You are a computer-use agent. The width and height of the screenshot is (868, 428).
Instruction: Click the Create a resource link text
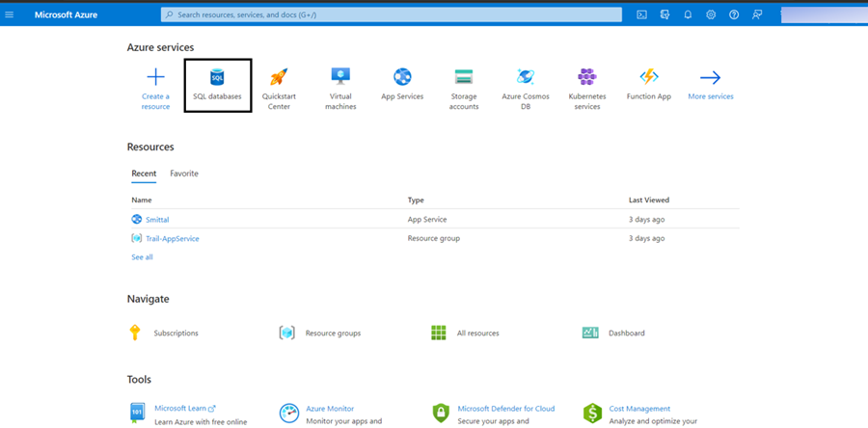pyautogui.click(x=155, y=101)
